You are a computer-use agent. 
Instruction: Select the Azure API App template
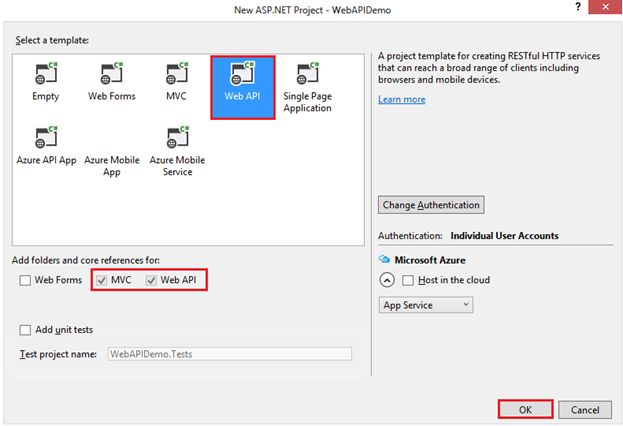pyautogui.click(x=46, y=146)
